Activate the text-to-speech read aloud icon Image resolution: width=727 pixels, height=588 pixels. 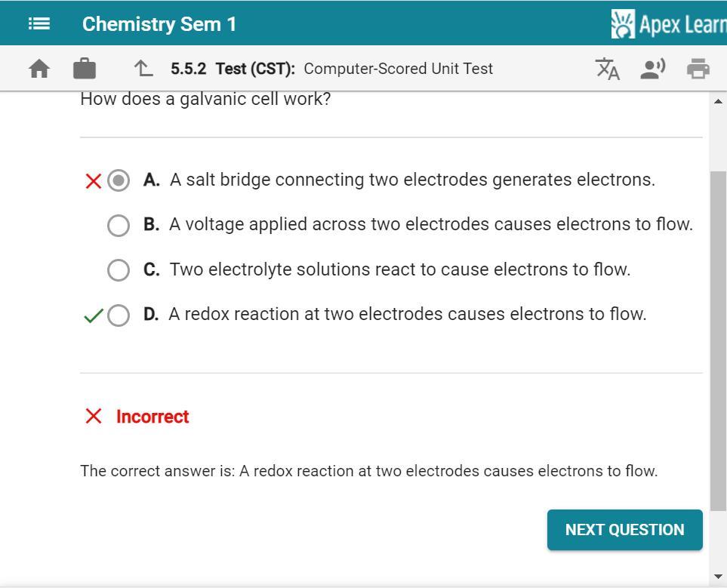coord(652,69)
